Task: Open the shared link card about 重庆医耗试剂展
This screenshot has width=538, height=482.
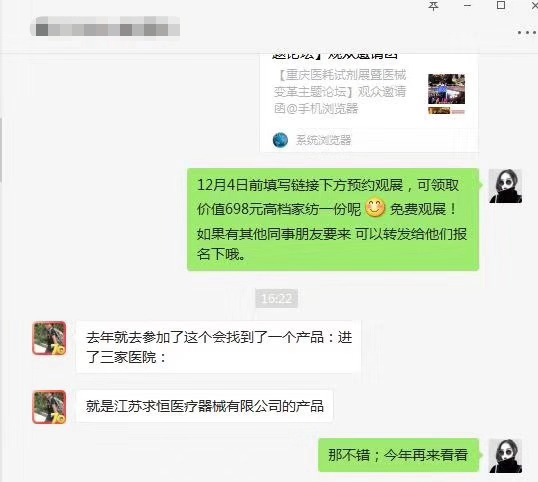Action: (369, 103)
